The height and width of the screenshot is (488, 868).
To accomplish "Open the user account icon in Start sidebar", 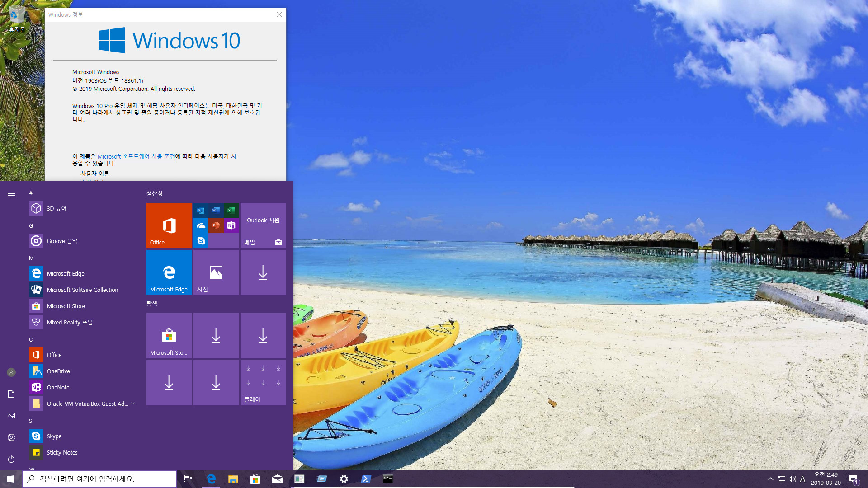I will 11,372.
